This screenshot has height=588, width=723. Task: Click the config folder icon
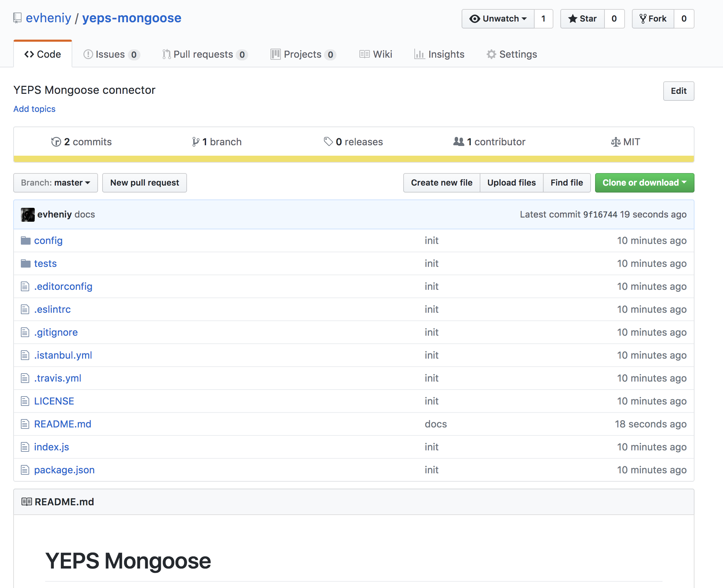[x=25, y=240]
